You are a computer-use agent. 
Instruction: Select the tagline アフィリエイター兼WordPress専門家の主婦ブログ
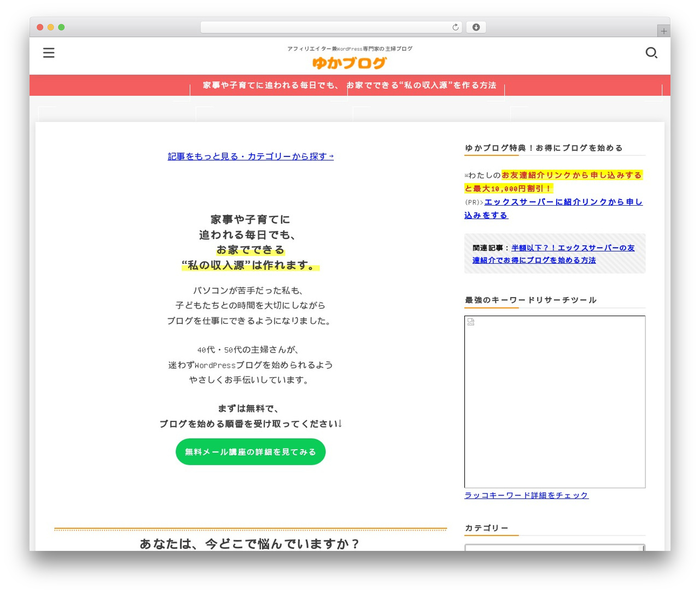tap(350, 49)
